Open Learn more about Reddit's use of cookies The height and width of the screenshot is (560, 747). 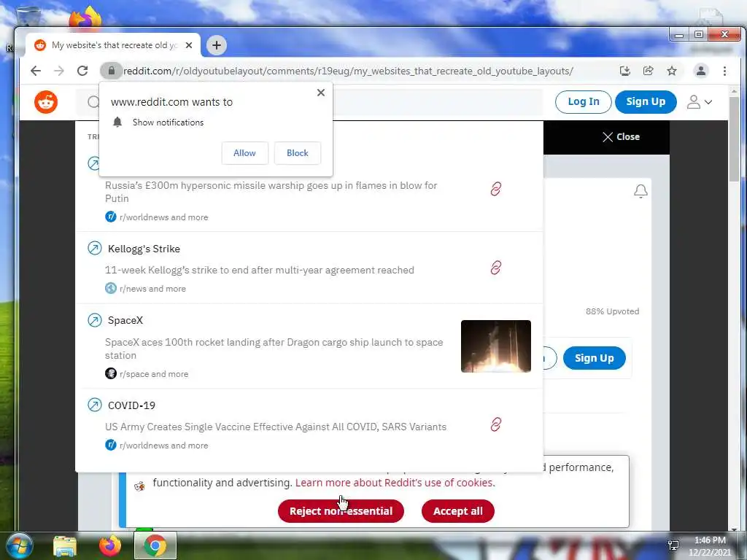(395, 483)
